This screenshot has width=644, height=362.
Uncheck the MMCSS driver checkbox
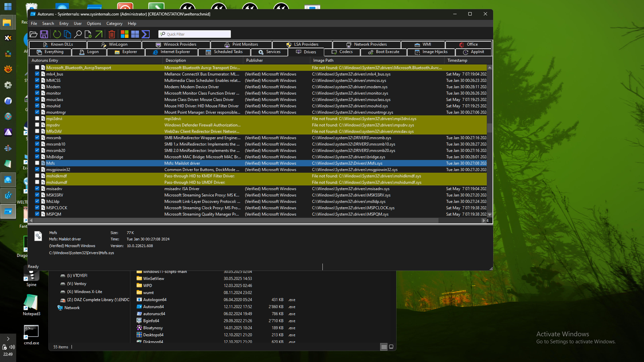coord(37,80)
